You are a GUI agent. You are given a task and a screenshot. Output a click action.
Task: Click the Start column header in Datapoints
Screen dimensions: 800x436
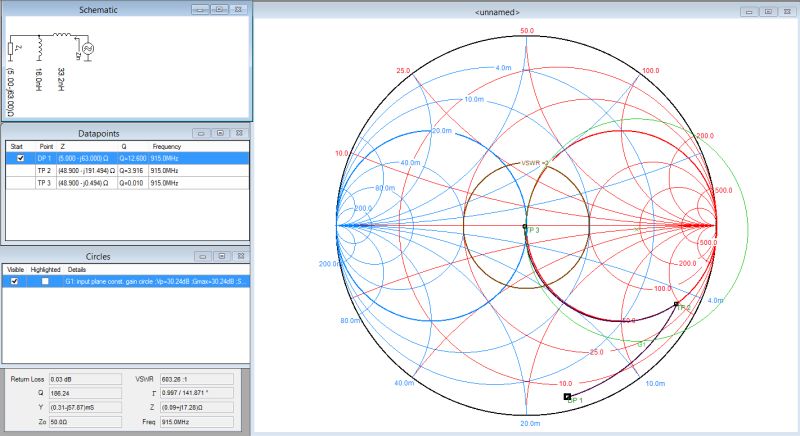16,146
